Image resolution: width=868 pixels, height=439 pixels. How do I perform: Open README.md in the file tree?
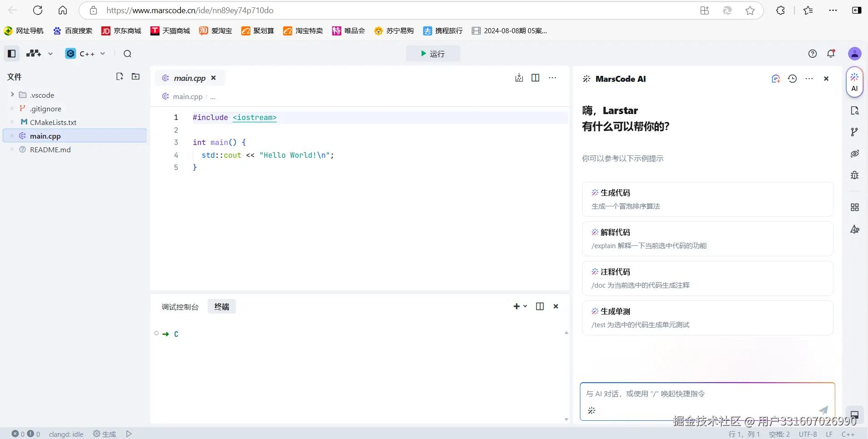(50, 150)
